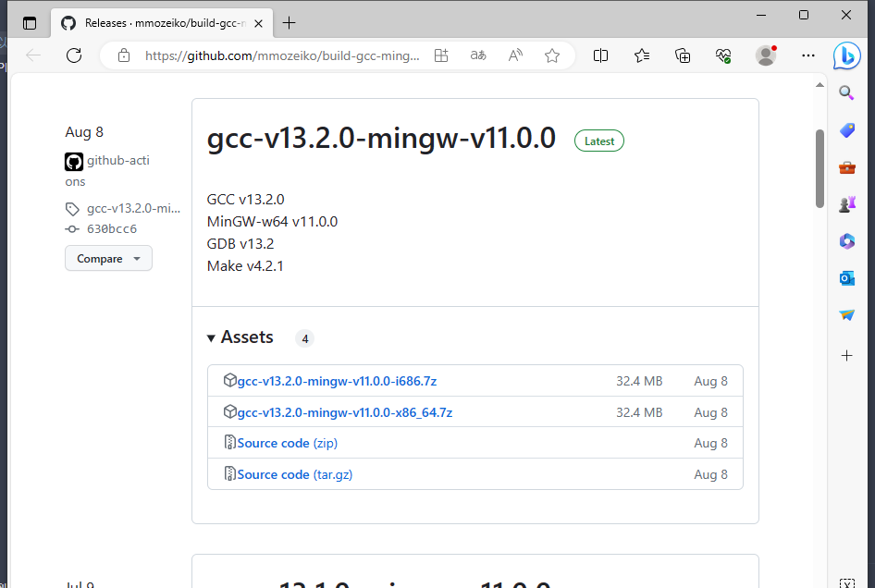Select the github.com address bar URL
875x588 pixels.
pos(282,55)
